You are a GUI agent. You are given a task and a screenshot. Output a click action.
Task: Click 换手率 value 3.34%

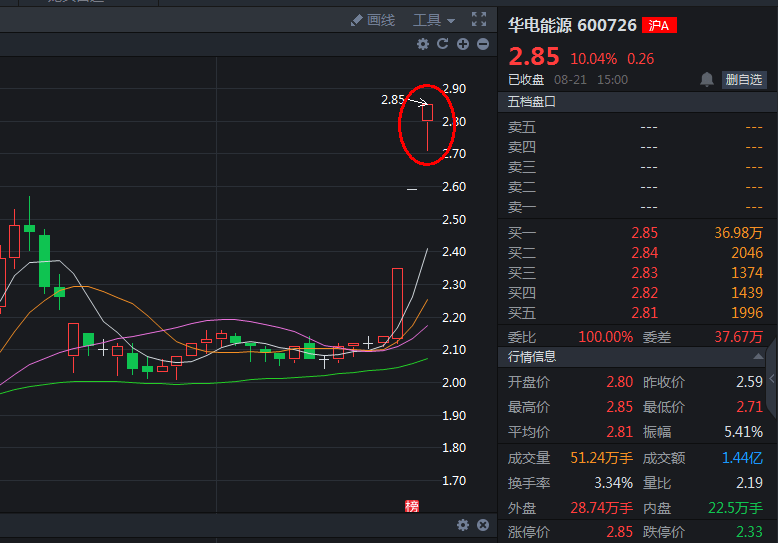[614, 482]
